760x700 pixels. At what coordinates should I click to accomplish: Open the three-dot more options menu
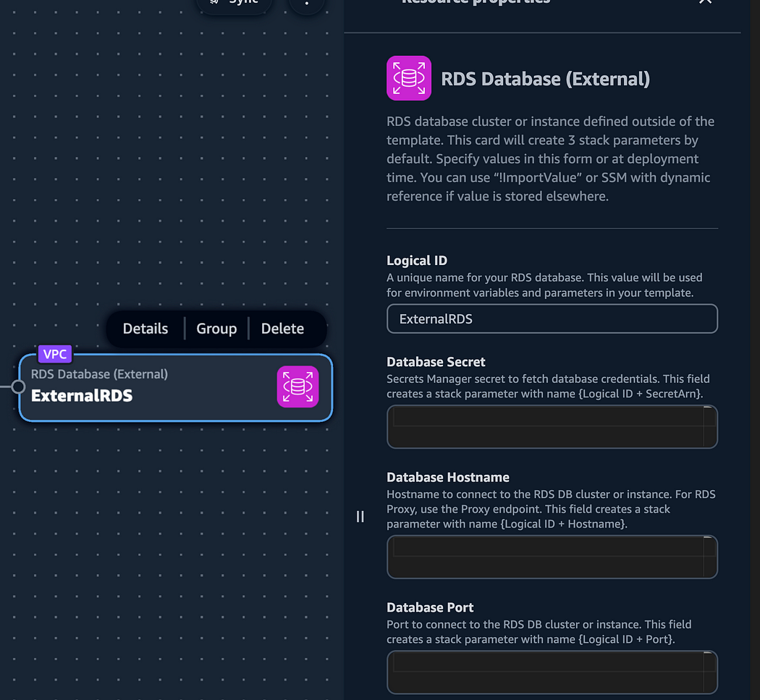(306, 4)
